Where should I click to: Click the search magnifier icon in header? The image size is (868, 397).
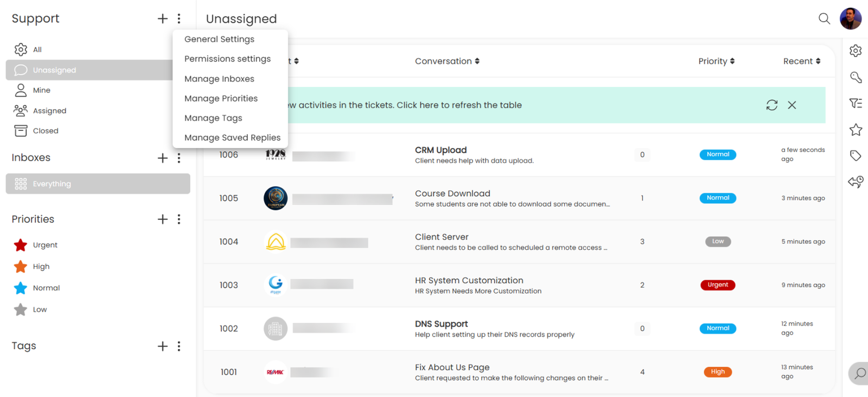click(x=824, y=18)
